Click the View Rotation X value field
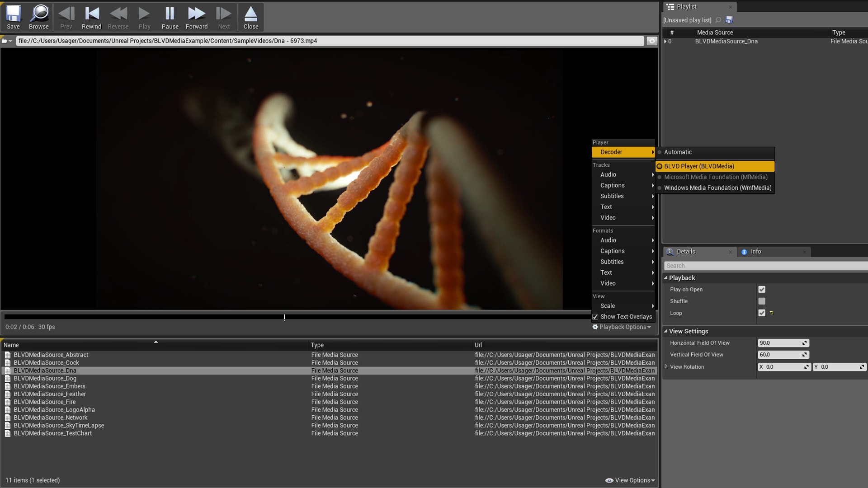868x488 pixels. 784,367
